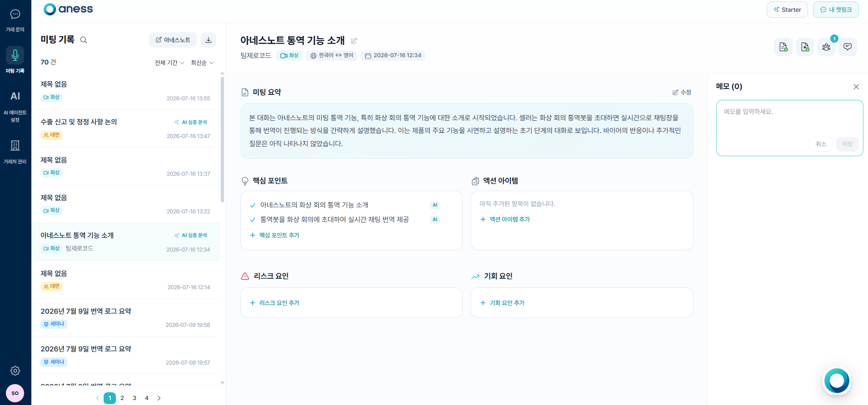Go to page 1 of records
This screenshot has width=868, height=405.
coord(110,398)
